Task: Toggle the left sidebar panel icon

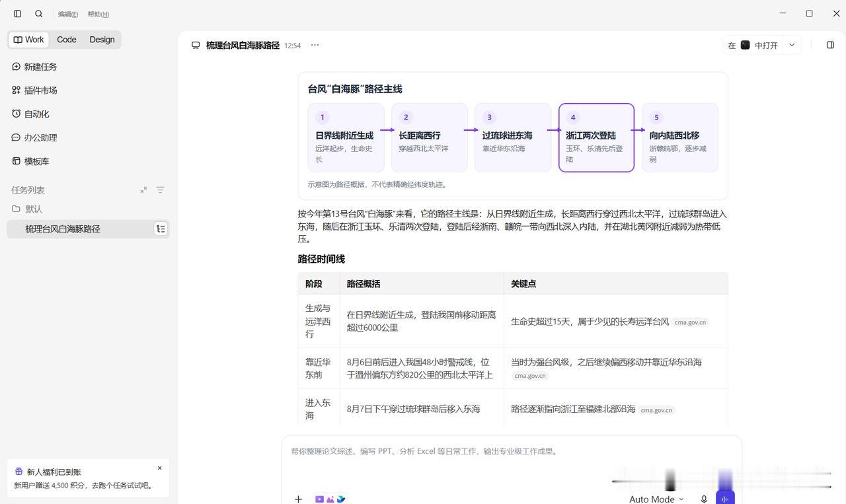Action: tap(18, 13)
